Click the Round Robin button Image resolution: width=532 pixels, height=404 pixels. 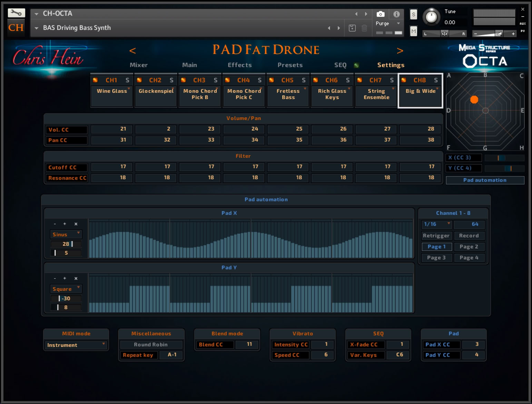click(x=151, y=345)
